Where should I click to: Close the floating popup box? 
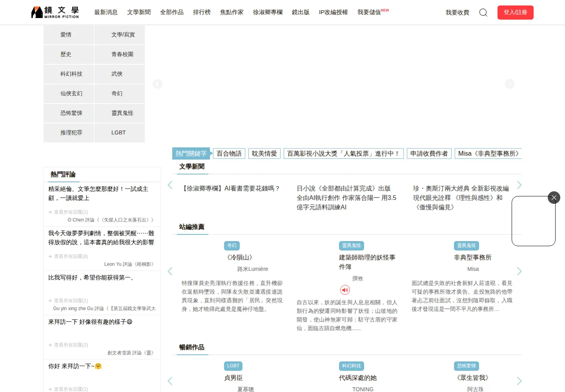(554, 198)
